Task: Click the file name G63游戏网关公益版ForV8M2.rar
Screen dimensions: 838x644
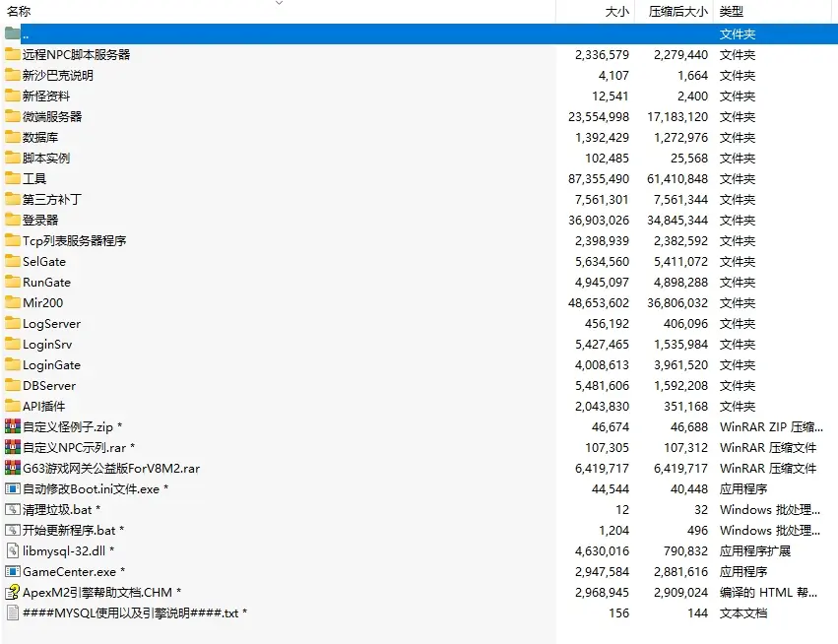Action: pyautogui.click(x=111, y=469)
